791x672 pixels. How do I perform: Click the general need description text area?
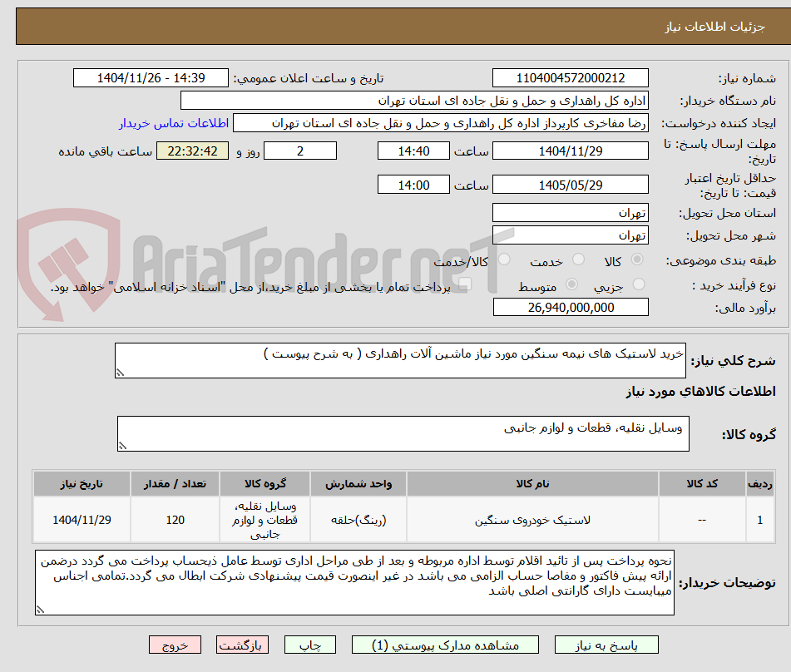pyautogui.click(x=400, y=361)
